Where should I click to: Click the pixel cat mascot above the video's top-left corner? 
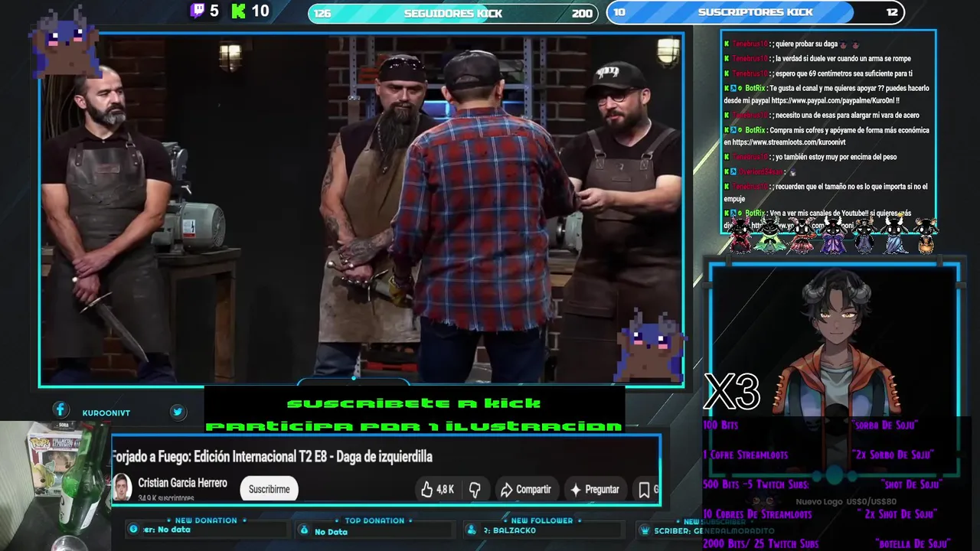[64, 41]
